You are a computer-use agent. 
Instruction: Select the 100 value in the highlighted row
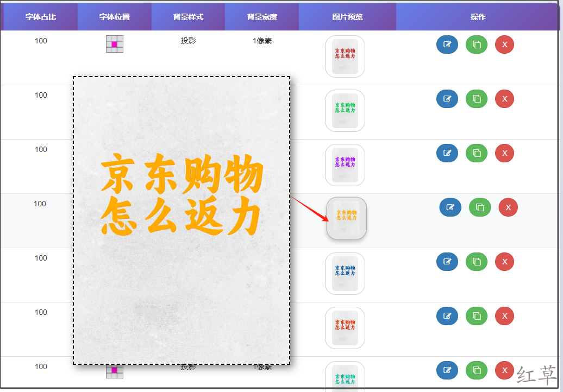[x=40, y=204]
